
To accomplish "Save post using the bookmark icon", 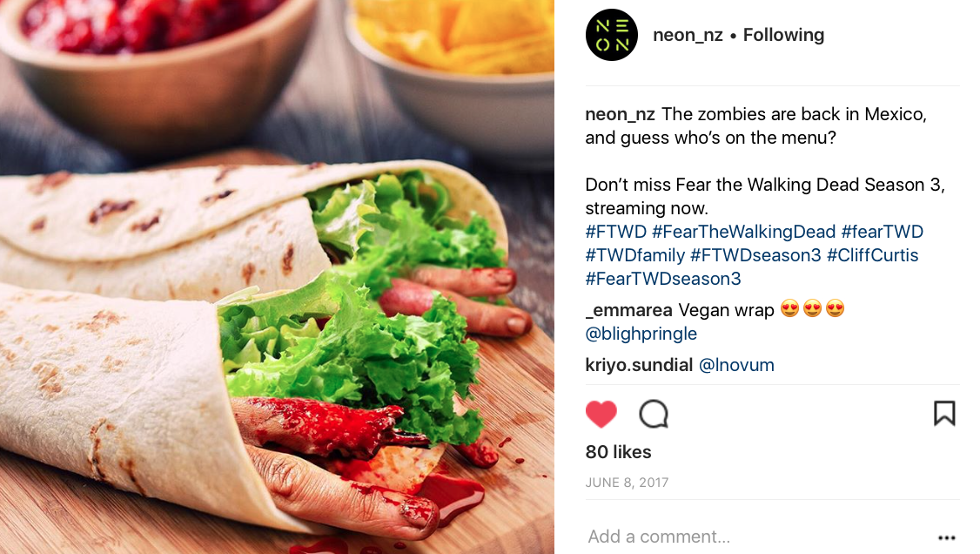I will point(944,413).
